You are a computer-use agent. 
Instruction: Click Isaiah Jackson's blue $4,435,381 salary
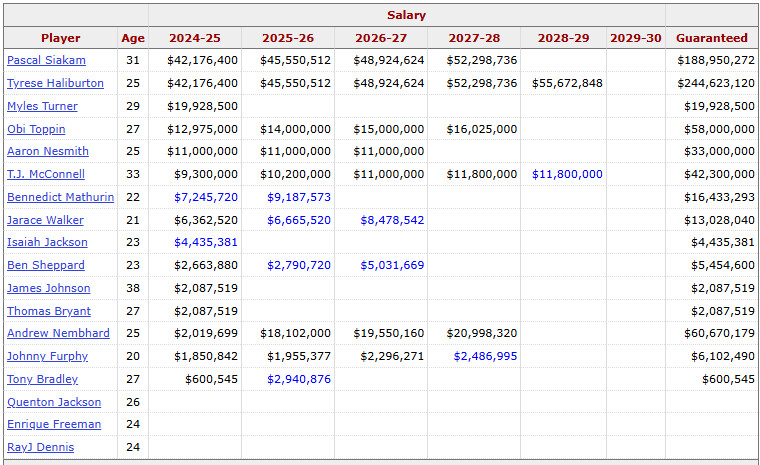[x=206, y=242]
